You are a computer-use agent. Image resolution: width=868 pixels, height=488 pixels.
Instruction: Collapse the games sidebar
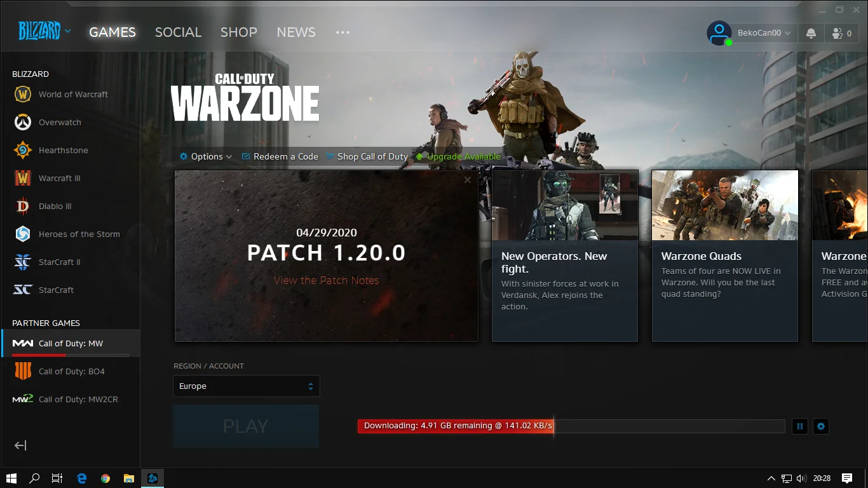tap(20, 445)
